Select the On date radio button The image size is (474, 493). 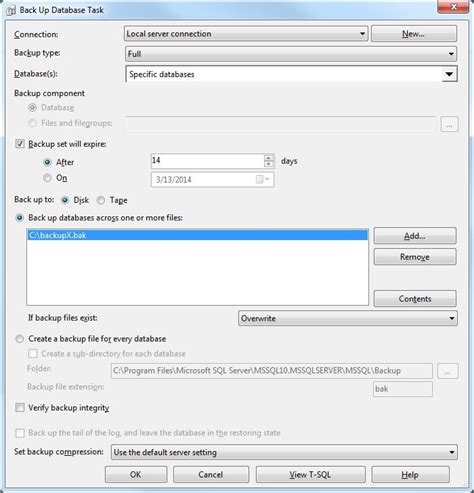(47, 178)
